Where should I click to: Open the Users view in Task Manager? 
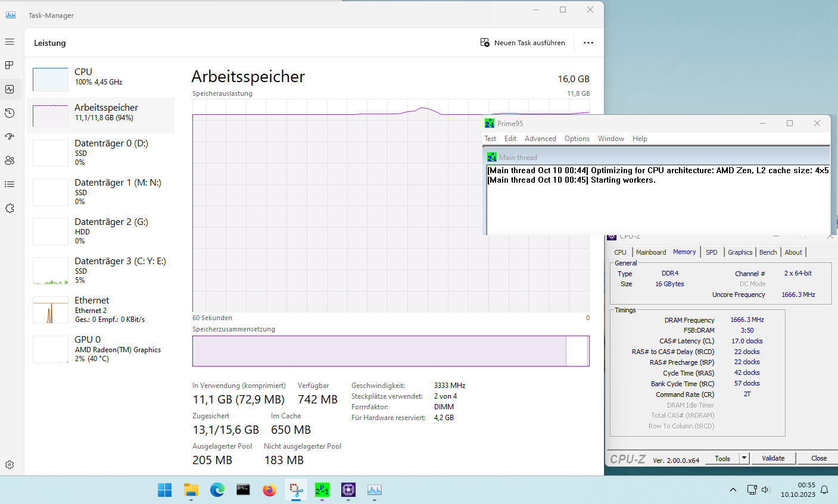point(10,160)
